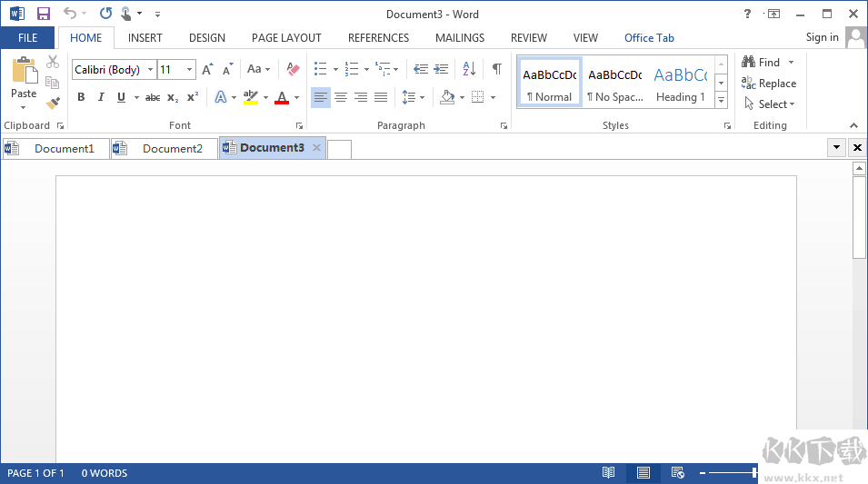Image resolution: width=868 pixels, height=484 pixels.
Task: Select the Heading 1 style thumbnail
Action: 680,83
